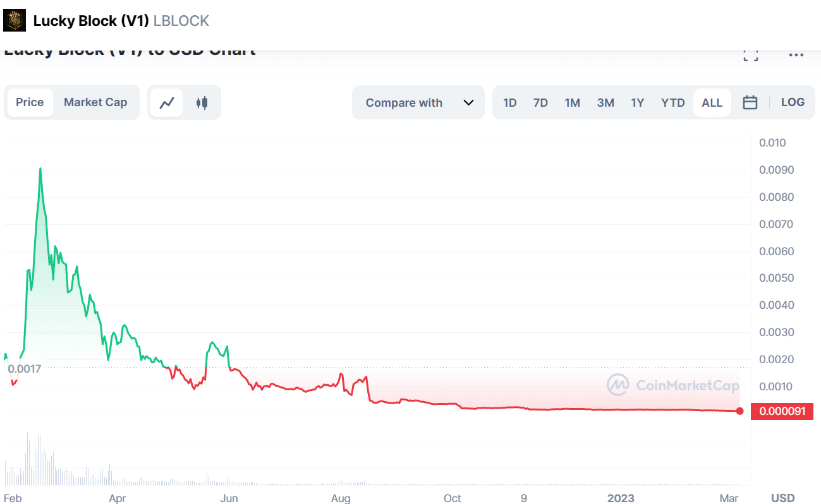Image resolution: width=821 pixels, height=504 pixels.
Task: Click the Apr x-axis label
Action: (118, 498)
